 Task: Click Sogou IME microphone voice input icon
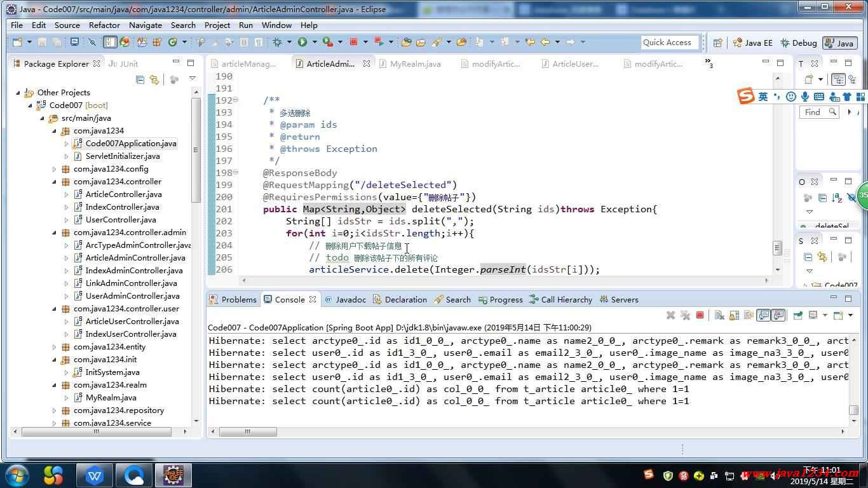[x=804, y=97]
